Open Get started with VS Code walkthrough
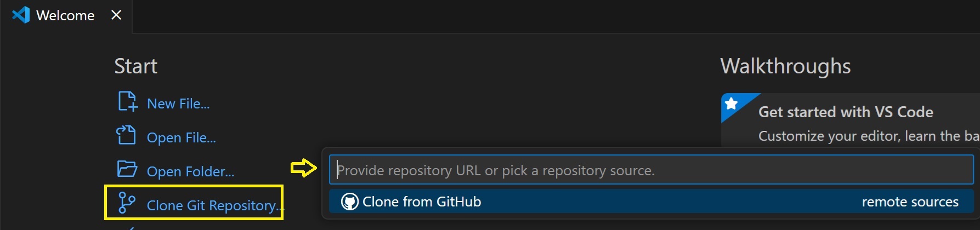The image size is (980, 230). [845, 112]
